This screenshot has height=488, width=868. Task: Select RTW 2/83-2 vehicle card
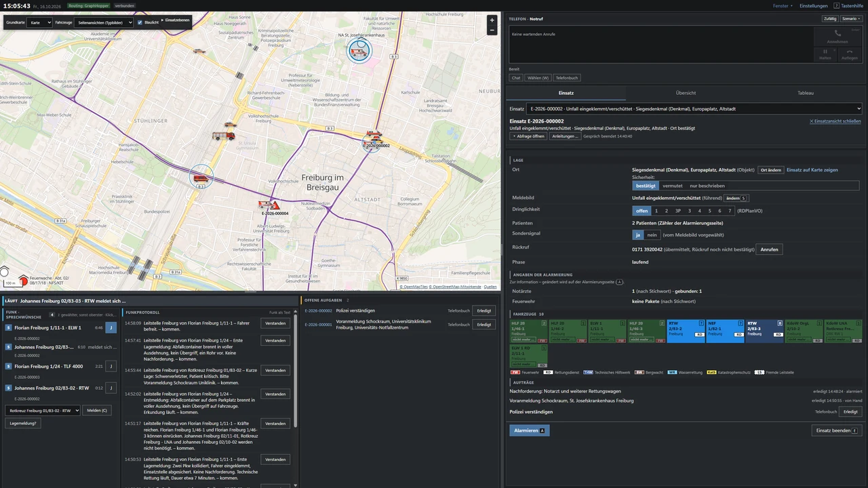coord(686,331)
